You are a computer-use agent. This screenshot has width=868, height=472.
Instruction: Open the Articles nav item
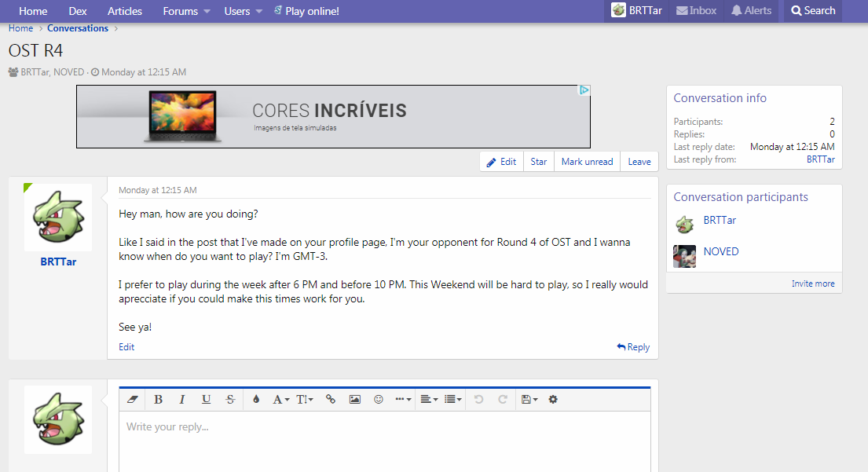(125, 11)
